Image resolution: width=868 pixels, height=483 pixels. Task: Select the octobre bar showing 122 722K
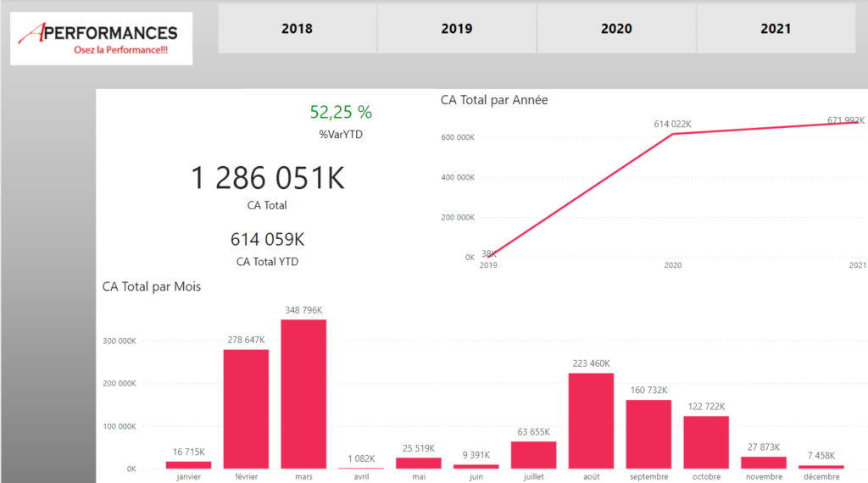(706, 442)
